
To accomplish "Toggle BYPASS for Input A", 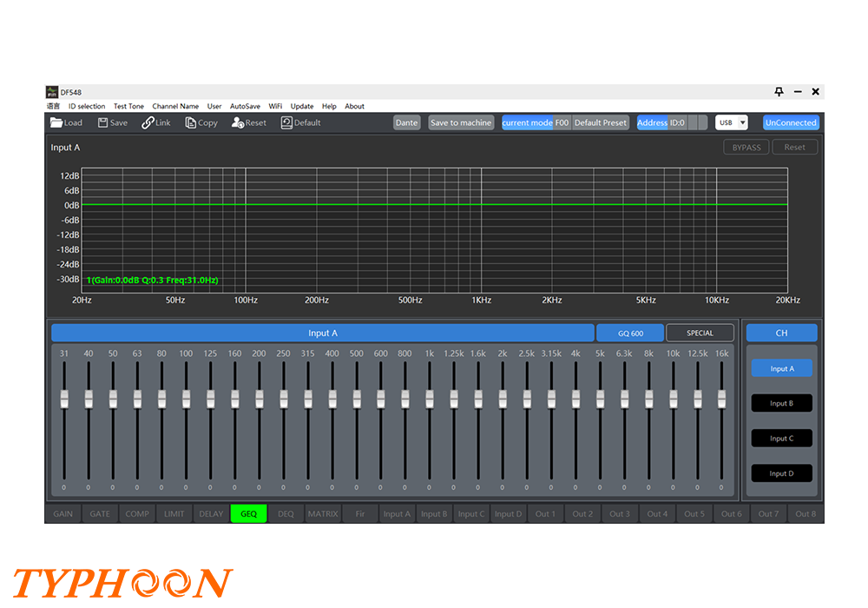I will 746,148.
